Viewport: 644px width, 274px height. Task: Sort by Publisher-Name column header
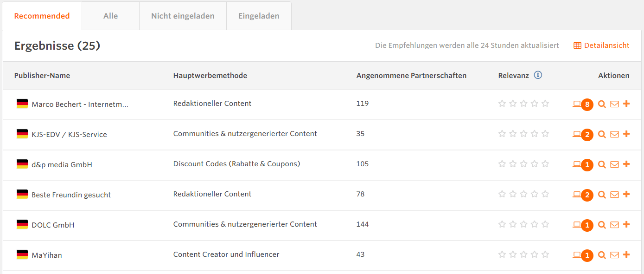(x=42, y=76)
